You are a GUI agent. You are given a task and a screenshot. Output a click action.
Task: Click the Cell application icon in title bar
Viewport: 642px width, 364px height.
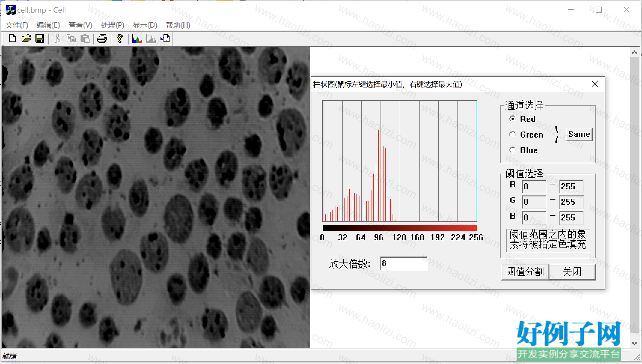(11, 10)
